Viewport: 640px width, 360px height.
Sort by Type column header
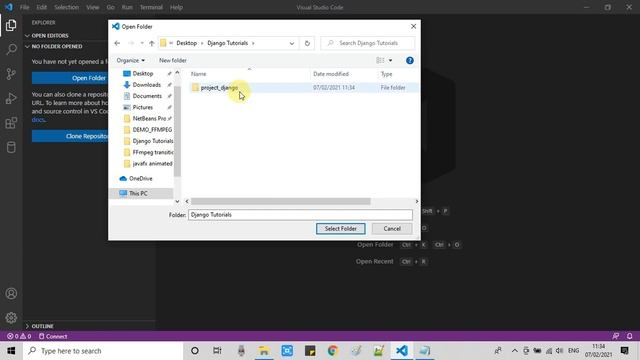[386, 74]
